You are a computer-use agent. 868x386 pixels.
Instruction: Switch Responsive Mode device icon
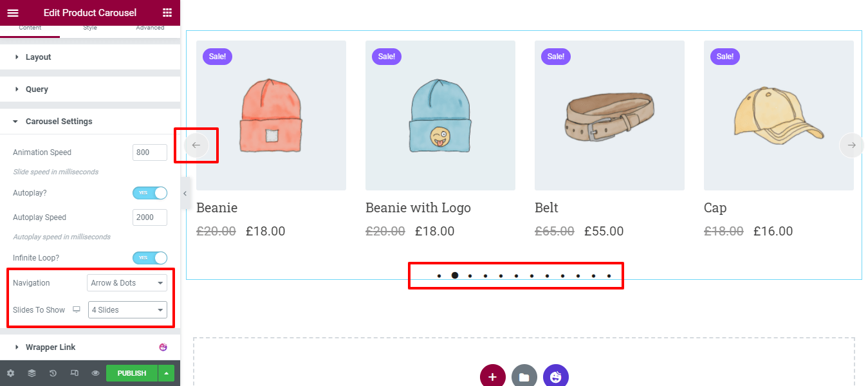tap(74, 373)
